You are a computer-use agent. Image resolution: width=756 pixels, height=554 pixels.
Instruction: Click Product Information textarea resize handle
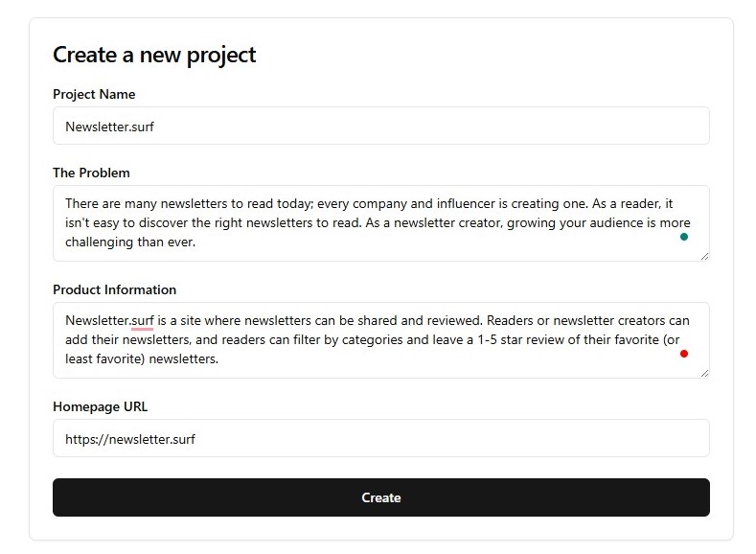[x=704, y=373]
